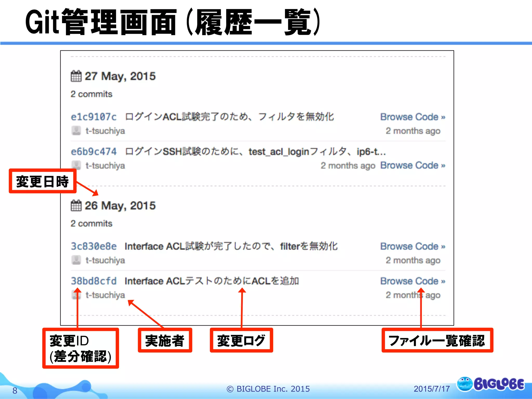
Task: Click author t-tsuchiya under 3c830e8e
Action: 105,260
